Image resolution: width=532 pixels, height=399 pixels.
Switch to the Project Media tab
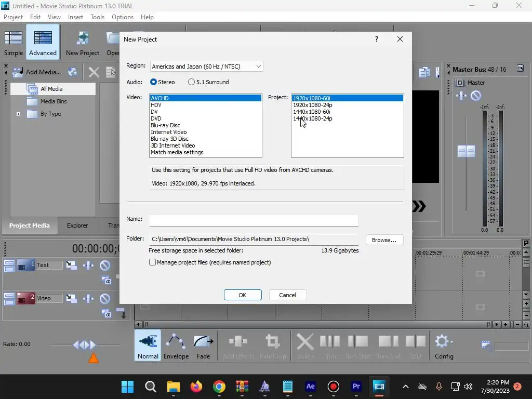coord(29,225)
